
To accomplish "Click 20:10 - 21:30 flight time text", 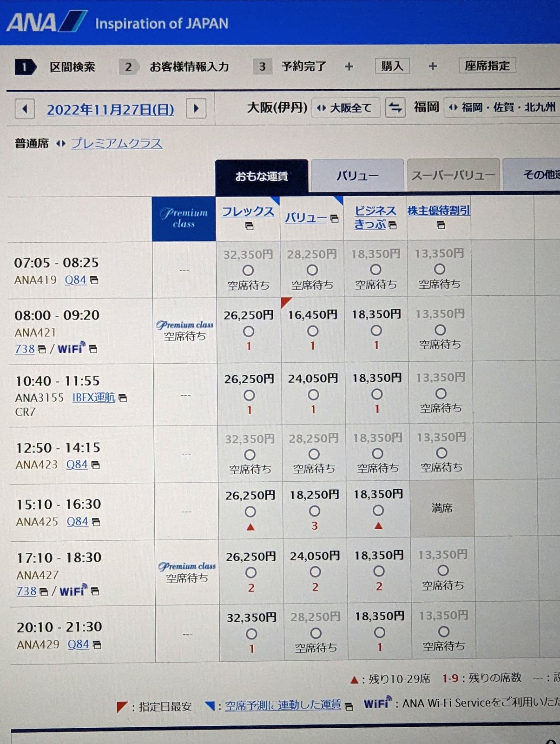I will 59,627.
